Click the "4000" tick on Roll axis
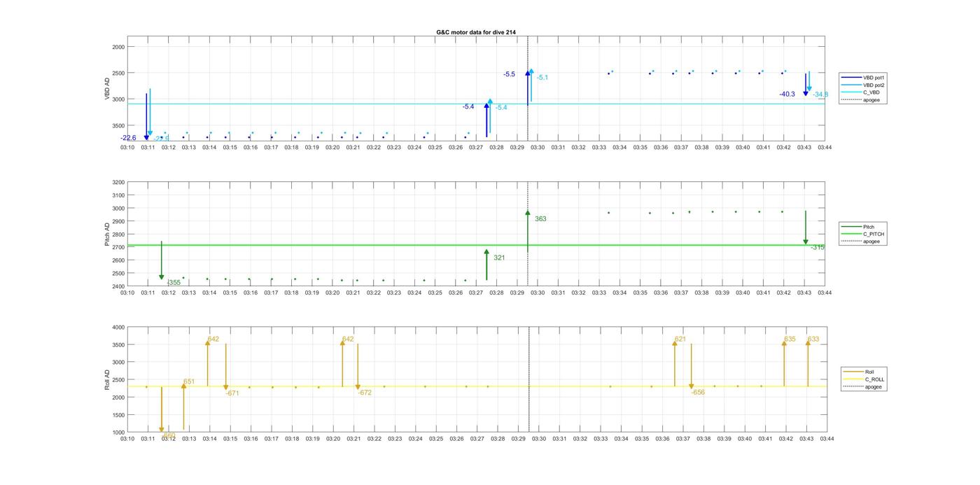This screenshot has height=485, width=980. click(x=118, y=328)
